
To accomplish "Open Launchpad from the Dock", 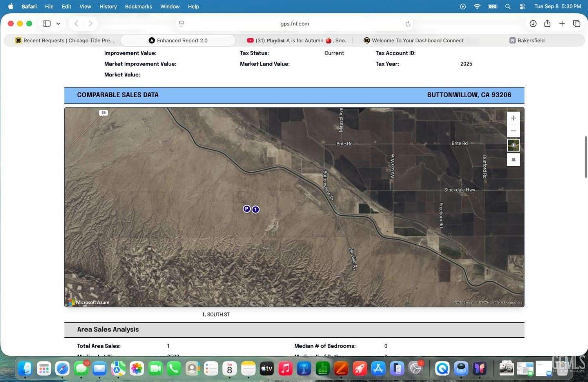I will pos(44,368).
